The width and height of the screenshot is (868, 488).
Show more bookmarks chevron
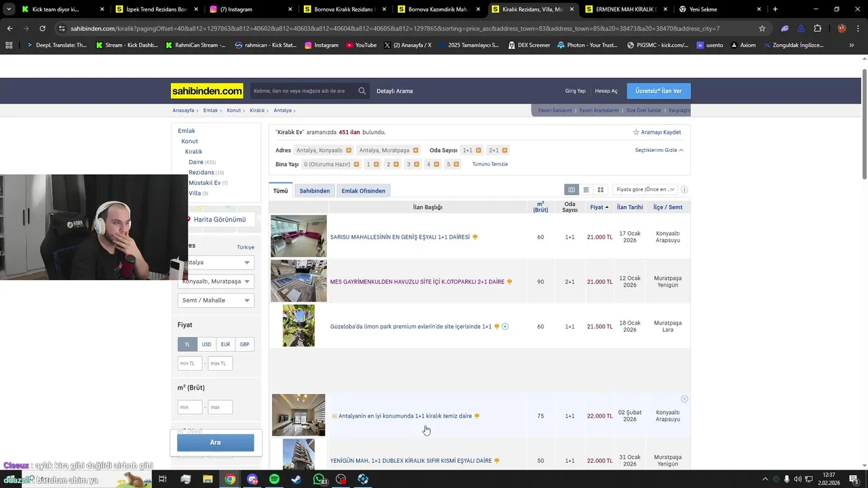tap(852, 45)
